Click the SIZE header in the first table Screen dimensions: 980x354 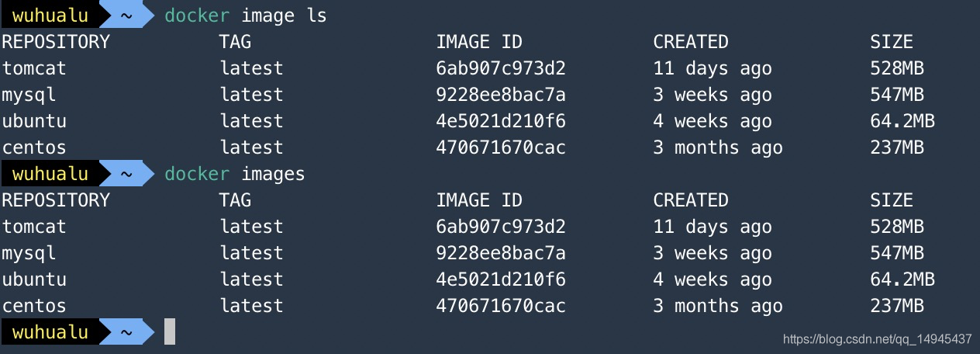point(892,42)
